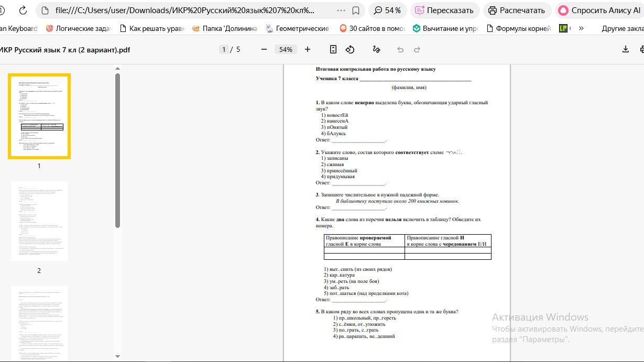Image resolution: width=644 pixels, height=362 pixels.
Task: Click the sidebar scrollbar down arrow
Action: click(117, 356)
